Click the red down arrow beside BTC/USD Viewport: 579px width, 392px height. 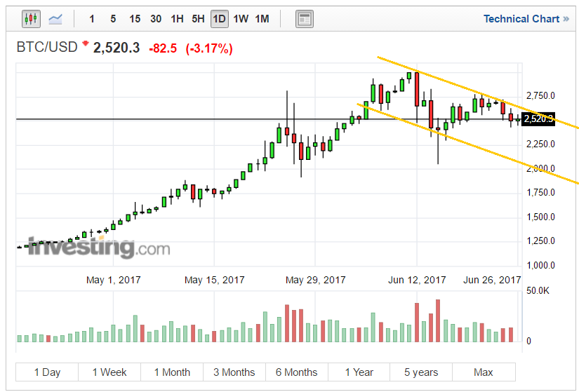86,44
